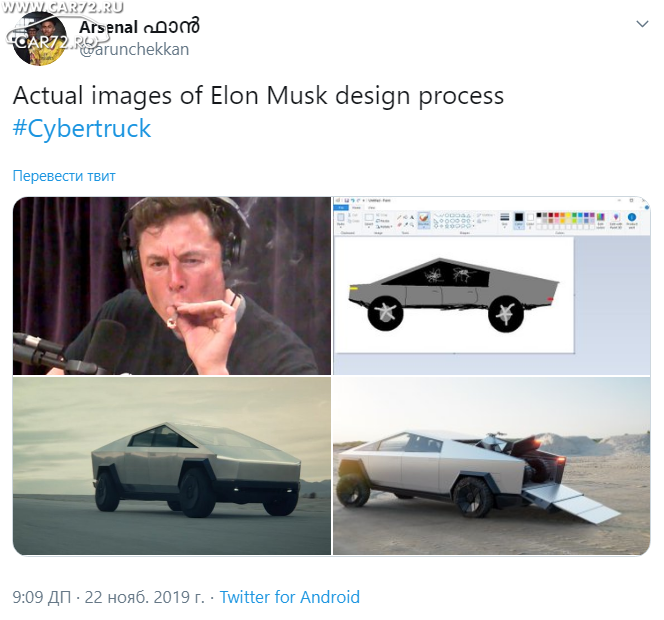Screen dimensions: 664x620
Task: Open the Arsenal fan profile avatar
Action: pos(39,39)
